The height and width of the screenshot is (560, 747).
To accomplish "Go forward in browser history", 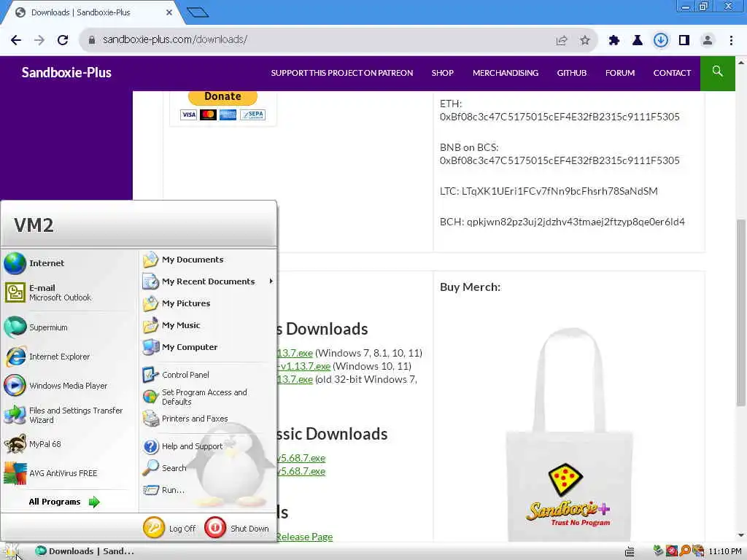I will point(39,40).
